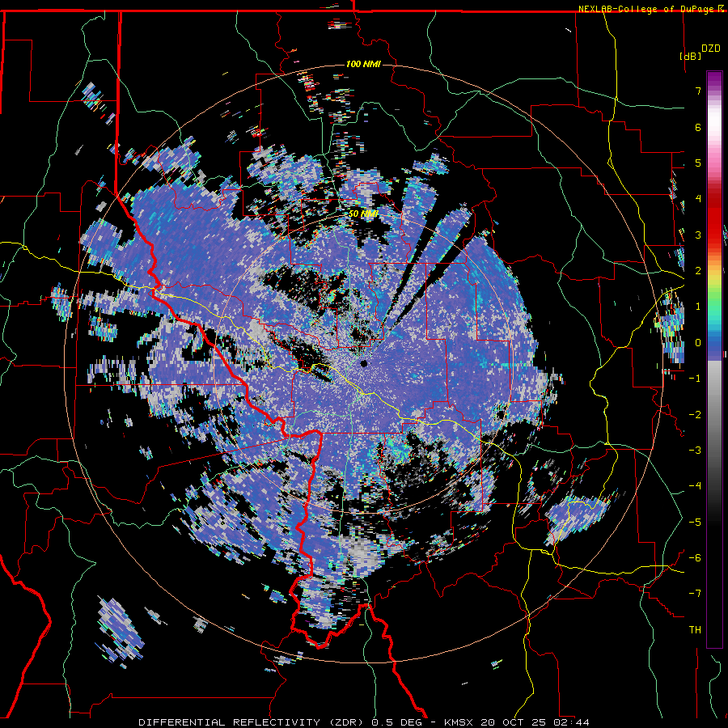Screen dimensions: 728x728
Task: Click the "1" value on the color scale
Action: coord(698,307)
